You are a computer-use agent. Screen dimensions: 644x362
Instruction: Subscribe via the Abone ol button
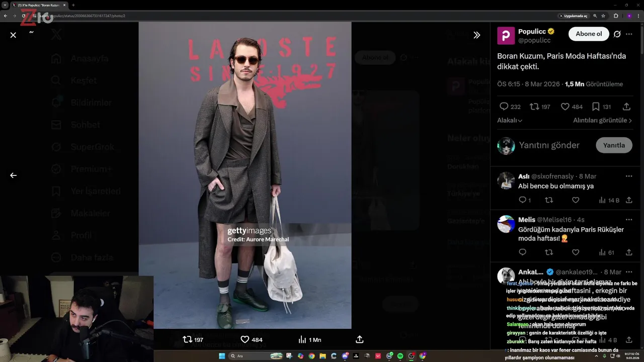(589, 34)
